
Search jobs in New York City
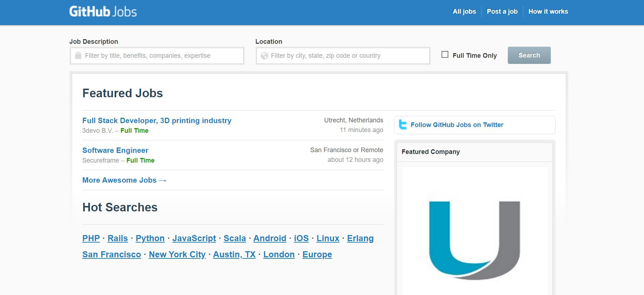pos(177,254)
